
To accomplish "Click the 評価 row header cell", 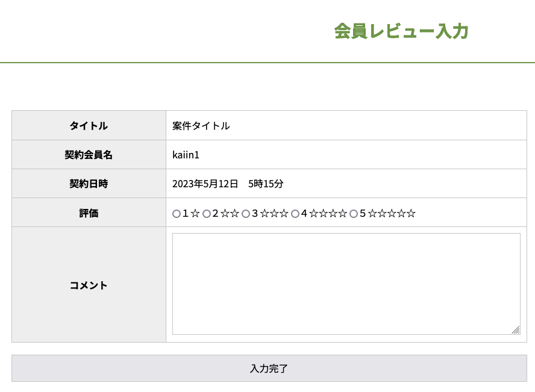I will [x=89, y=213].
